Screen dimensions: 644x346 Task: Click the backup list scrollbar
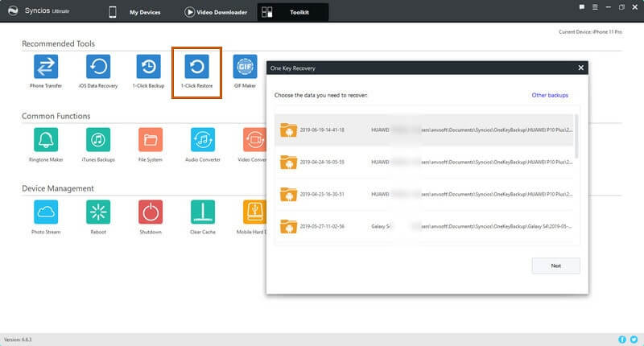tap(576, 136)
